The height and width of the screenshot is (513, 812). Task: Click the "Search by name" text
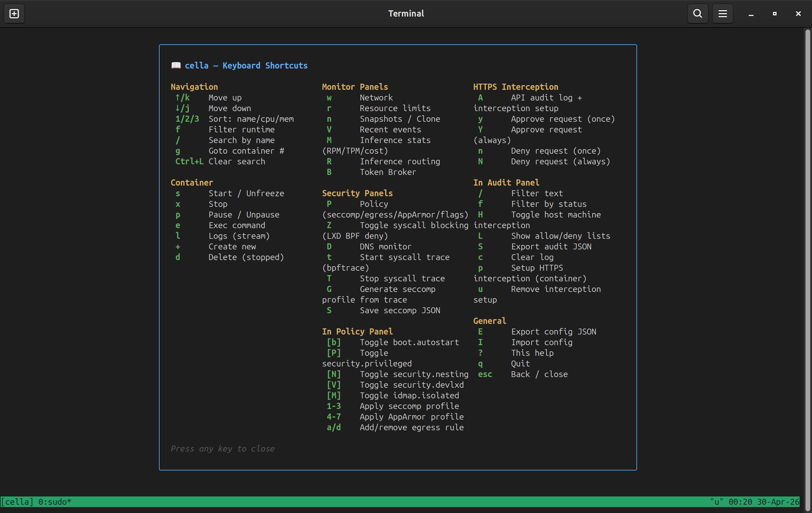click(x=241, y=140)
